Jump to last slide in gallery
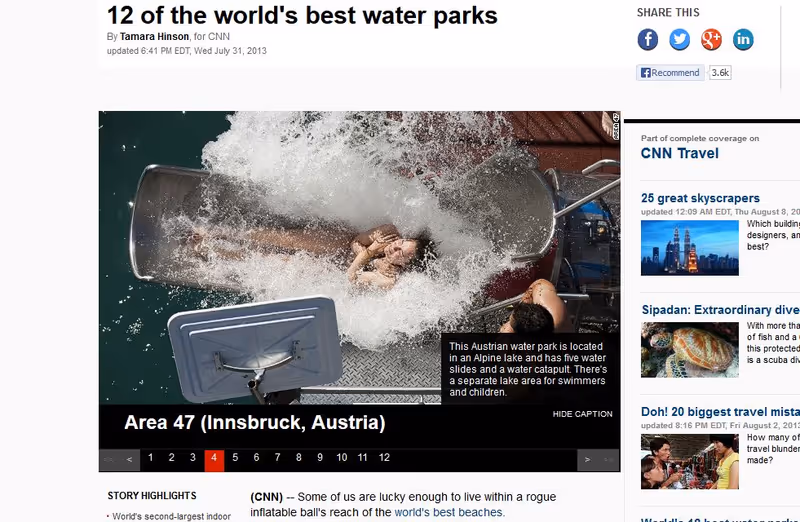 (x=608, y=460)
